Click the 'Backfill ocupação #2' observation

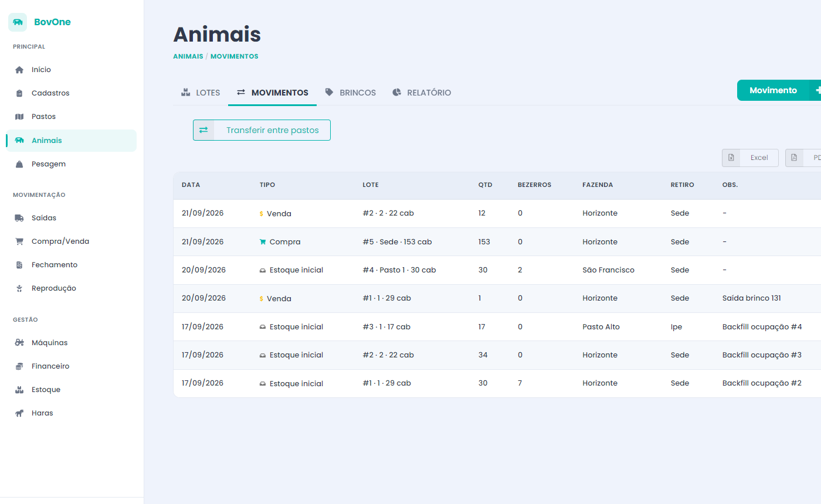762,383
